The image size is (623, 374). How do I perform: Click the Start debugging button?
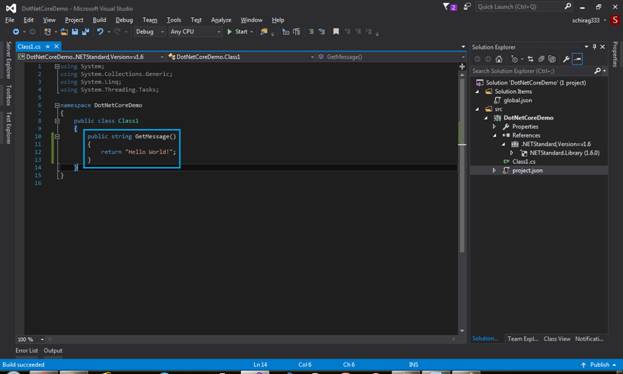point(237,32)
